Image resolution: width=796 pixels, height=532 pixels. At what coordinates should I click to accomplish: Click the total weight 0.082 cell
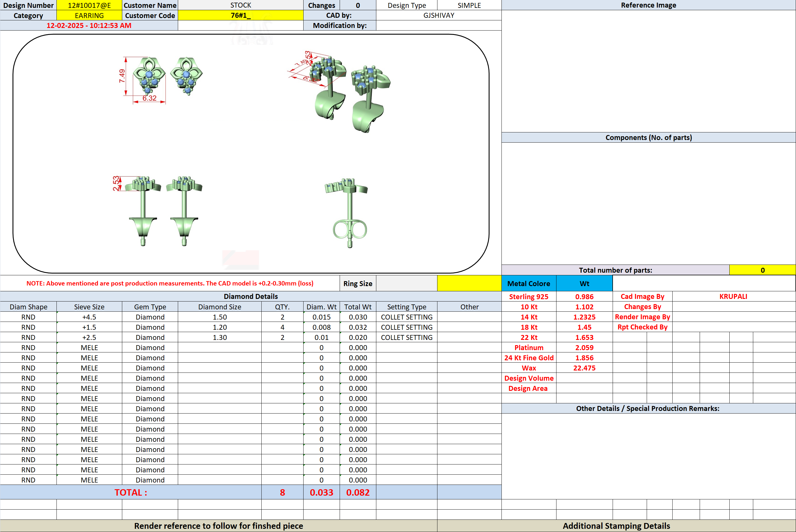358,492
